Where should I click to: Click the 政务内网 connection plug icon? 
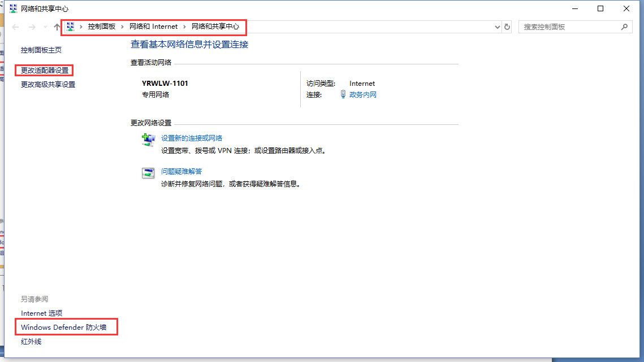pos(343,95)
